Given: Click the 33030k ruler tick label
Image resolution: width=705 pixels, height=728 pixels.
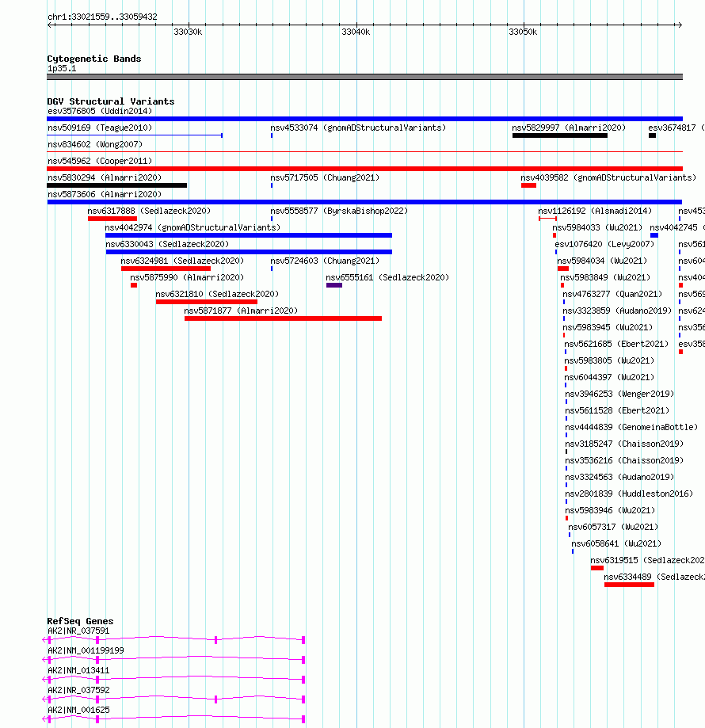Looking at the screenshot, I should (188, 32).
